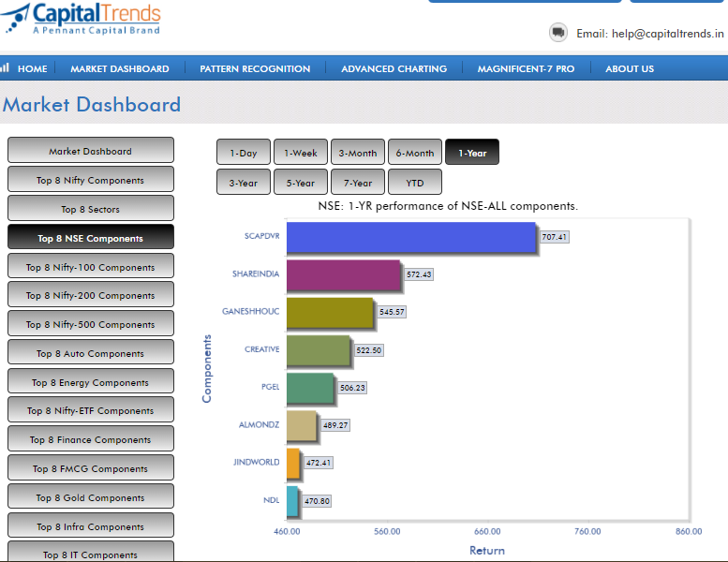Go to PATTERN RECOGNITION menu
728x562 pixels.
click(x=255, y=68)
